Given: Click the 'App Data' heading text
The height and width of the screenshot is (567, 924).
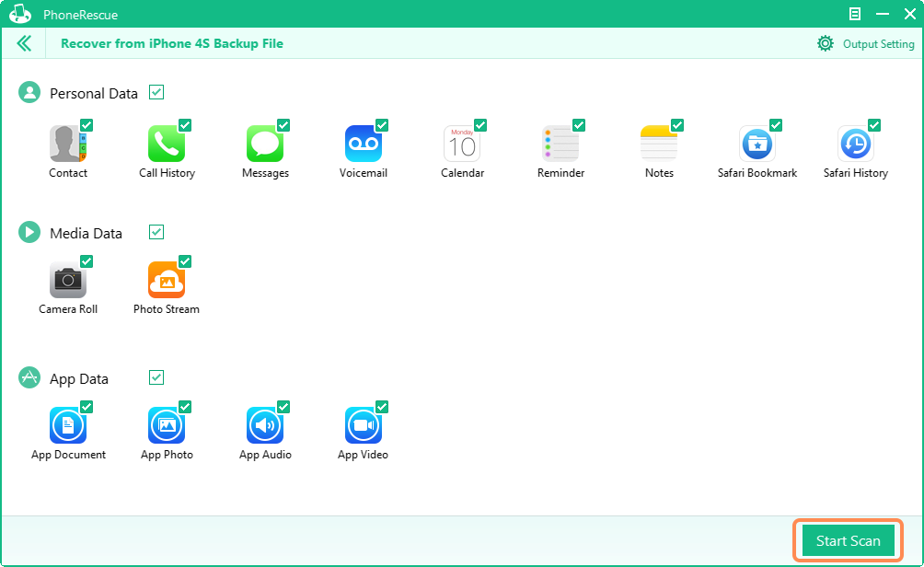Looking at the screenshot, I should tap(79, 379).
